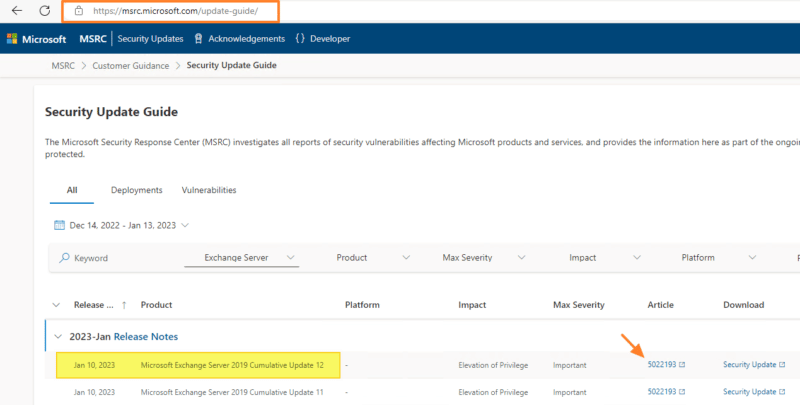Open article 5022193 for Cumulative Update 12

[662, 365]
